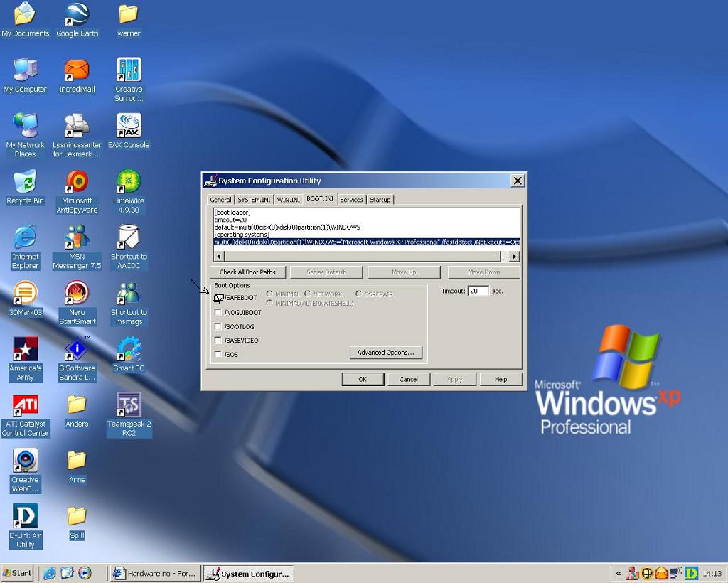Click the taskbar clock showing 14:13
Screen dimensions: 728x583
pyautogui.click(x=712, y=574)
